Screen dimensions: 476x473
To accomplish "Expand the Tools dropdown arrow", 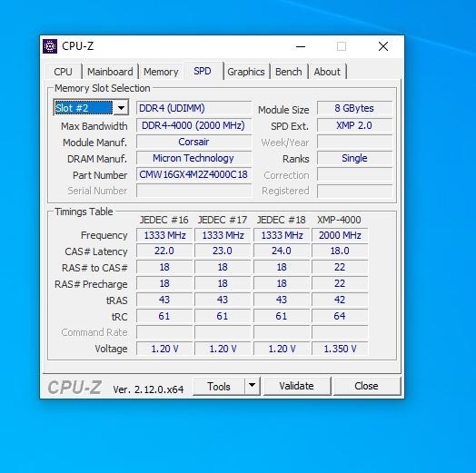I will click(x=252, y=386).
